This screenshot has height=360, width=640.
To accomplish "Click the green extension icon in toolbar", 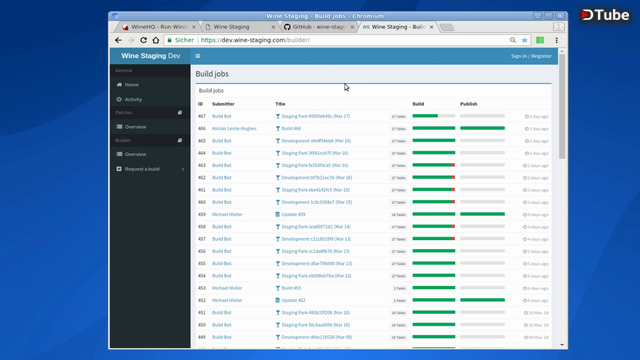I will [540, 40].
